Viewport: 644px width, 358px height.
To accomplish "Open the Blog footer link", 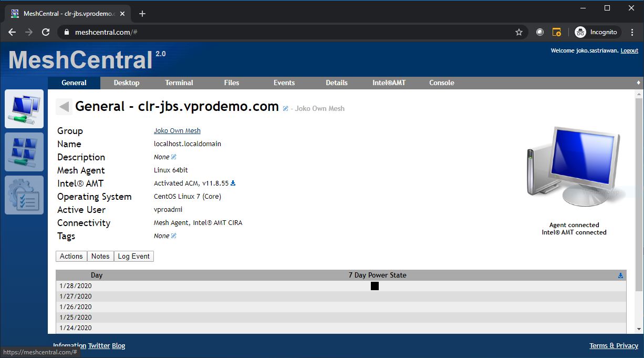I will pyautogui.click(x=119, y=345).
